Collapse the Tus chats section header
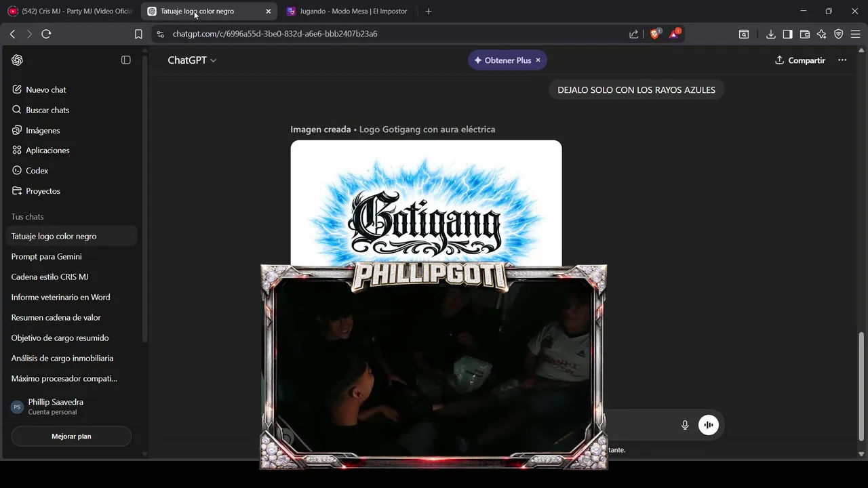This screenshot has width=868, height=488. pos(27,217)
